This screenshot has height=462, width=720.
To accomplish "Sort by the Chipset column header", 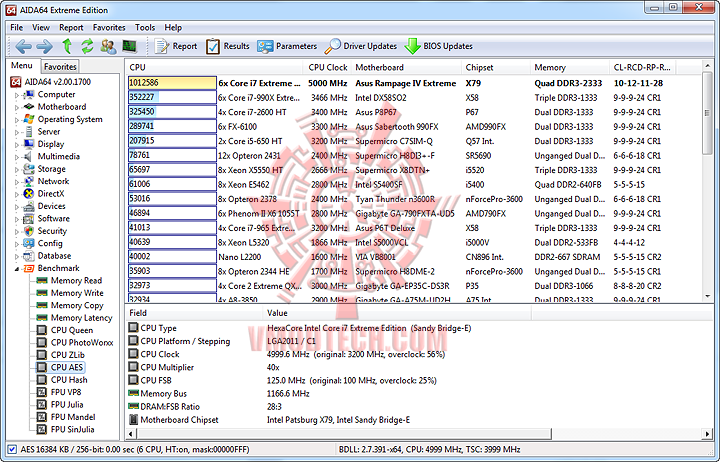I will [x=495, y=68].
